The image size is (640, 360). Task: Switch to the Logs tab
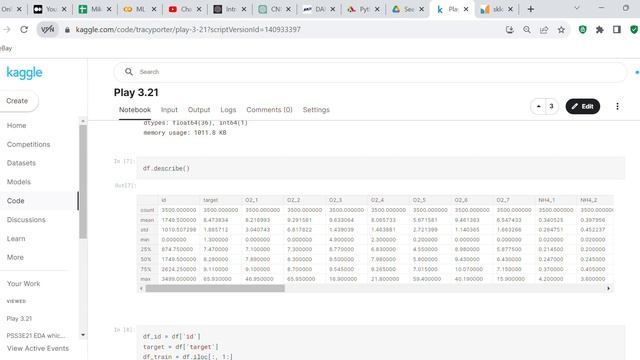coord(228,110)
